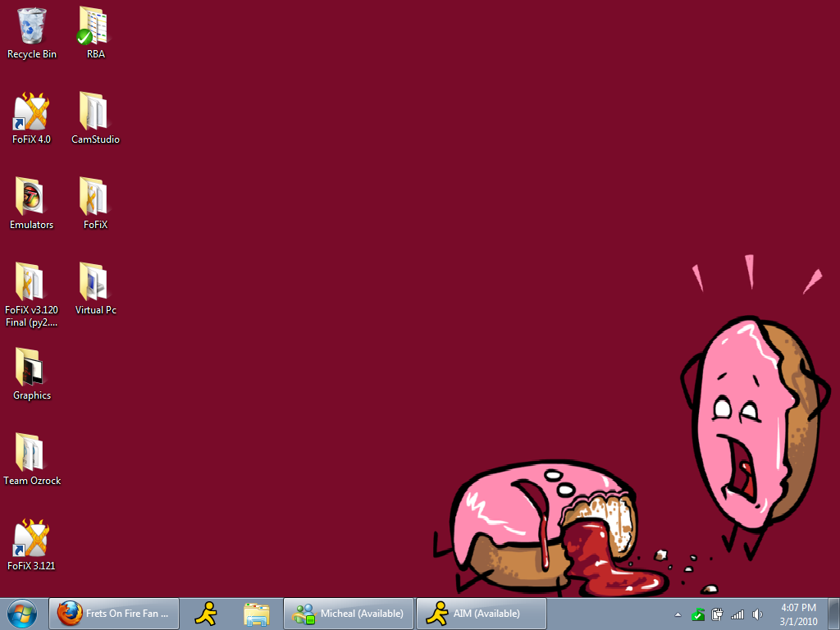Click the Emulators label text
The width and height of the screenshot is (840, 630).
tap(32, 225)
